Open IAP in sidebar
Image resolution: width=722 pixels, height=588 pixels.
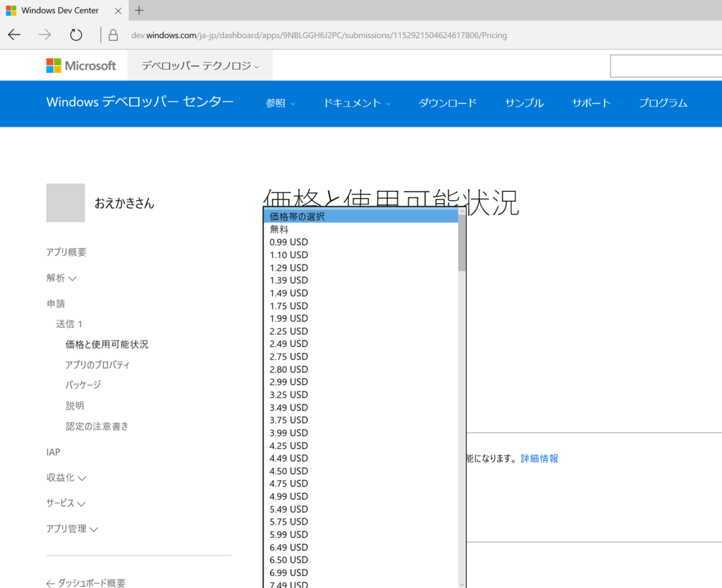point(54,452)
